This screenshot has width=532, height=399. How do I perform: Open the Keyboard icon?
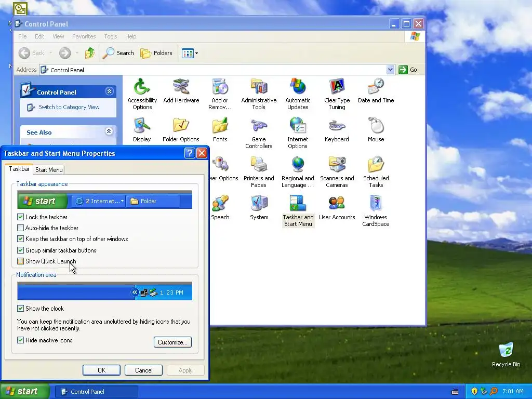337,129
